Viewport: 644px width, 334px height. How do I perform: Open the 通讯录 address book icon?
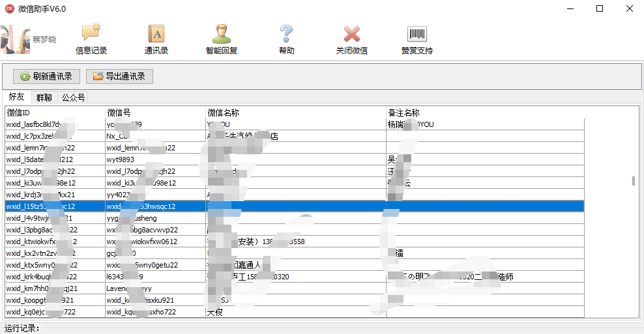coord(156,34)
